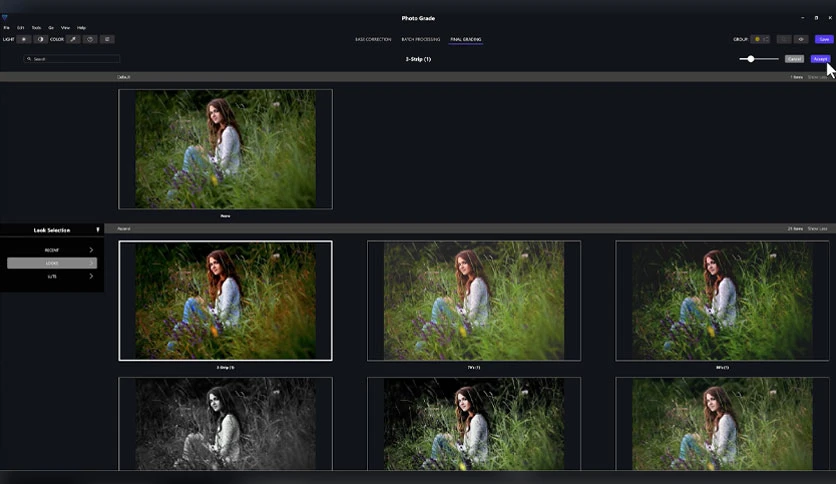This screenshot has width=836, height=484.
Task: Open the Go menu
Action: [x=51, y=28]
